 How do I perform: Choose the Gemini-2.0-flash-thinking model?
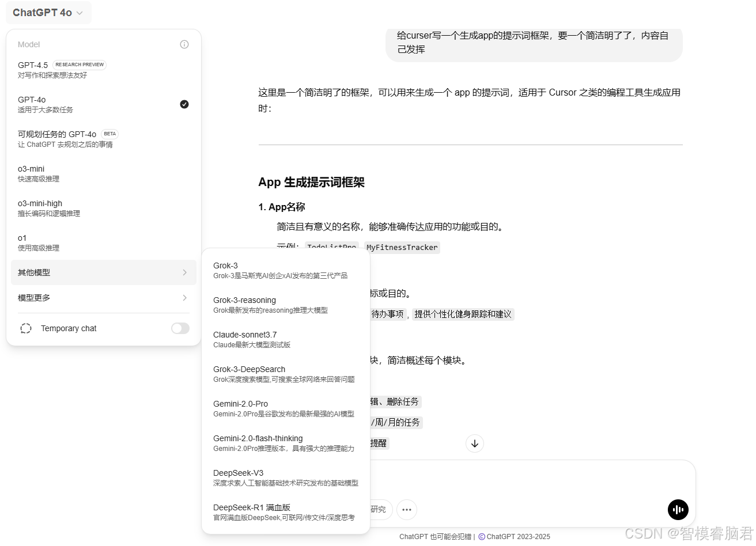tap(286, 443)
